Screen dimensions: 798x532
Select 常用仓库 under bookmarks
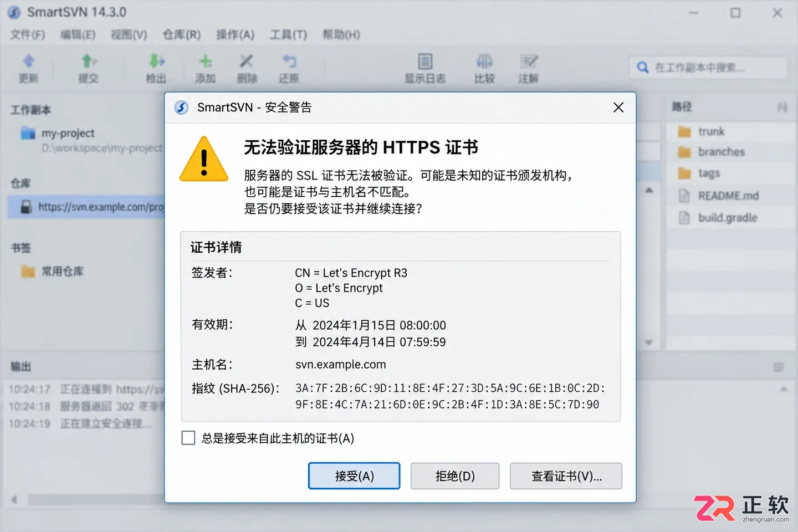click(63, 272)
